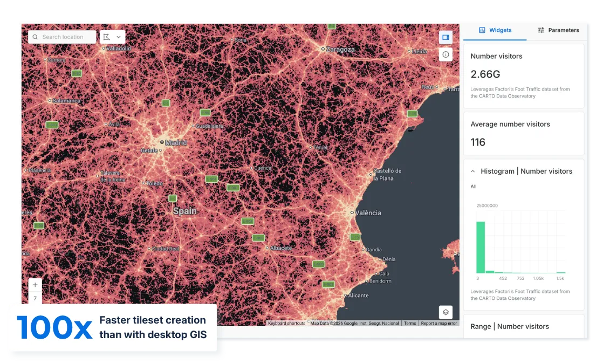Open the polygon selection tool dropdown arrow

tap(119, 37)
